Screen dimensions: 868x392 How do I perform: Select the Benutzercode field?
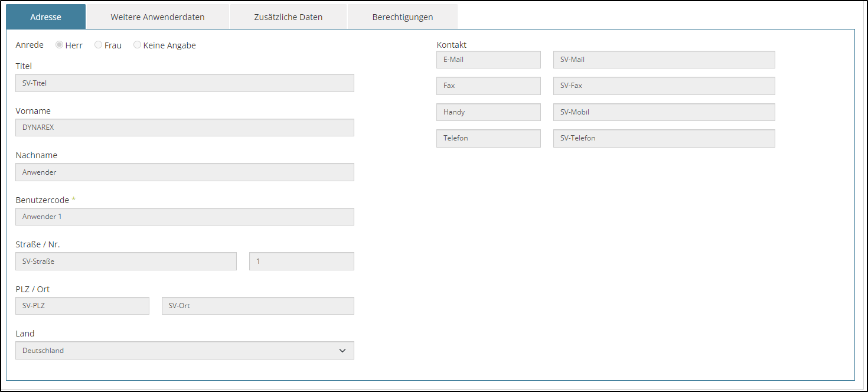tap(184, 217)
